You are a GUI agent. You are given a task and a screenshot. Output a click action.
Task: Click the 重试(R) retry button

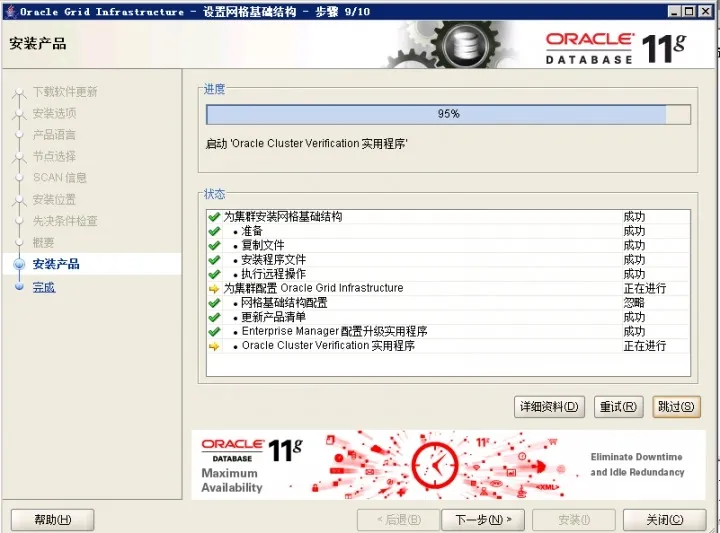[618, 407]
